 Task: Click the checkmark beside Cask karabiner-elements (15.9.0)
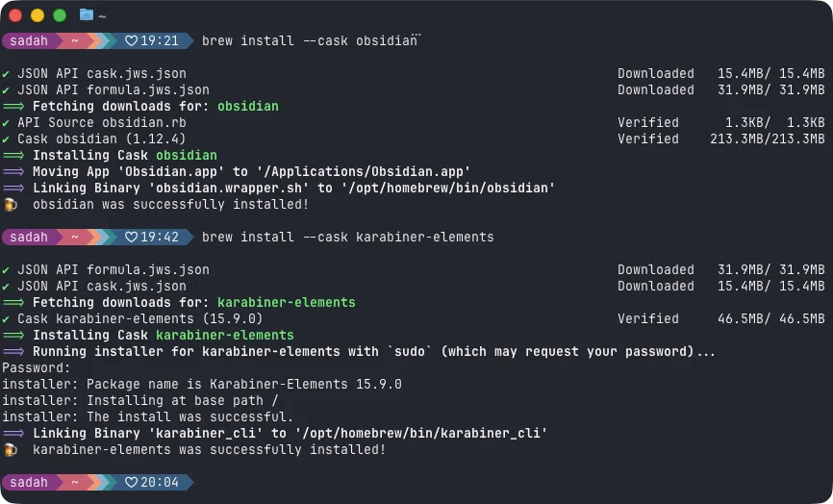pos(6,319)
